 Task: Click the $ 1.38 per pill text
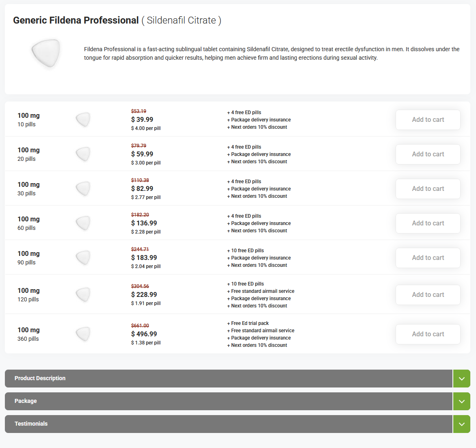(146, 343)
